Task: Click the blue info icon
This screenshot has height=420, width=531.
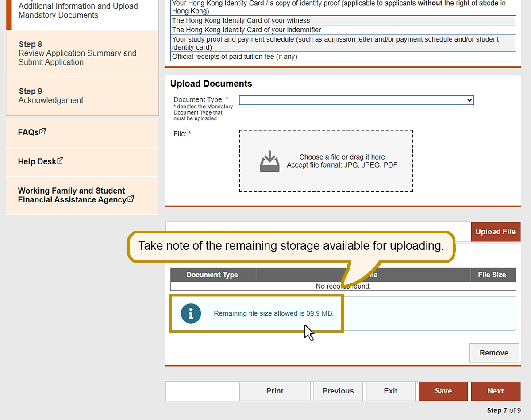Action: [x=191, y=313]
